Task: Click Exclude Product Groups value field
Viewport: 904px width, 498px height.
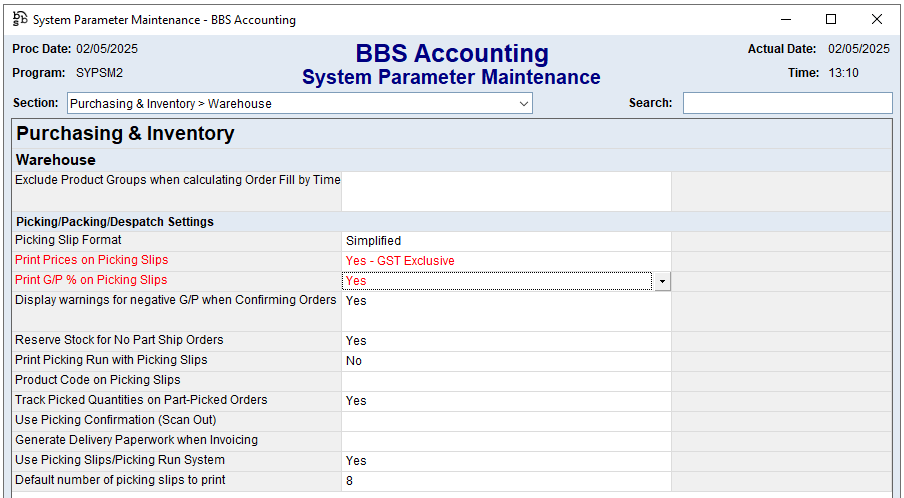Action: click(x=505, y=191)
